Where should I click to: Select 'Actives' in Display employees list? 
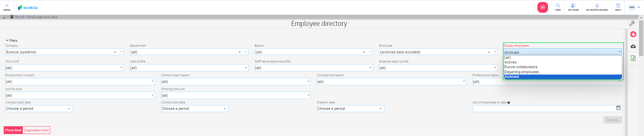tap(511, 62)
